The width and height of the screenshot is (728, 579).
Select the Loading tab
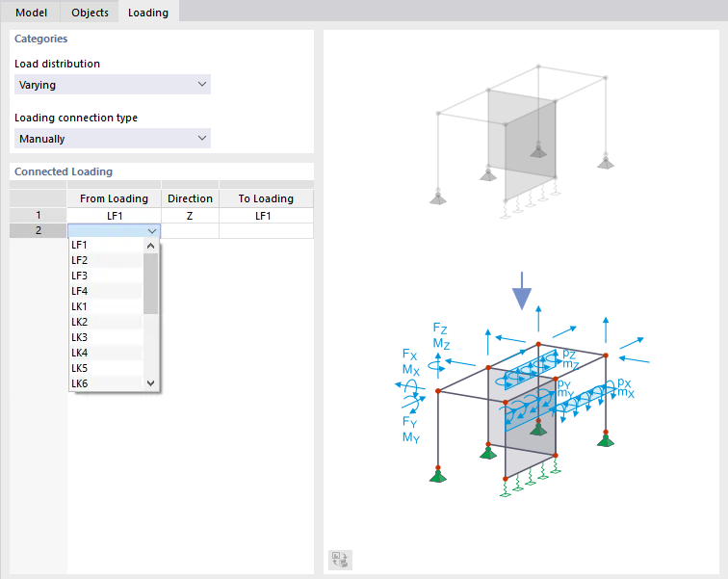pos(148,13)
